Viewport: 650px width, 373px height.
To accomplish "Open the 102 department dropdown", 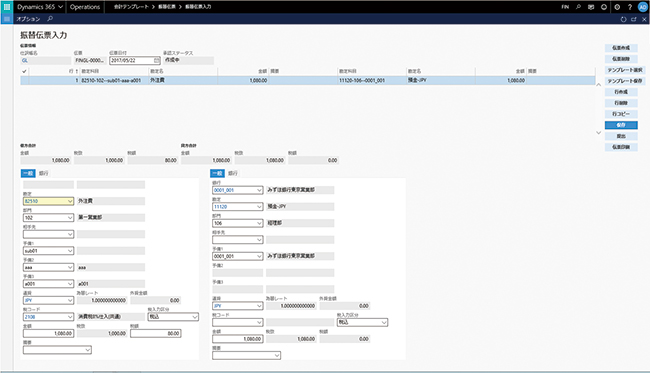I will [70, 218].
